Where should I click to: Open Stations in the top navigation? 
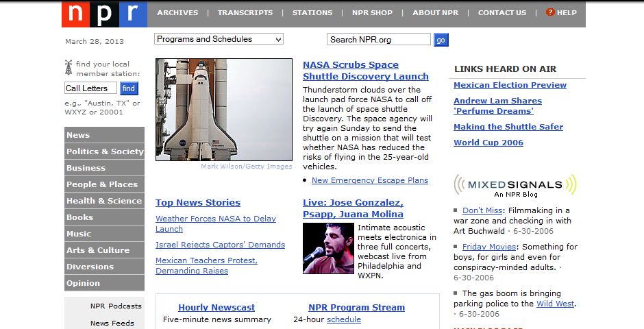[x=312, y=13]
